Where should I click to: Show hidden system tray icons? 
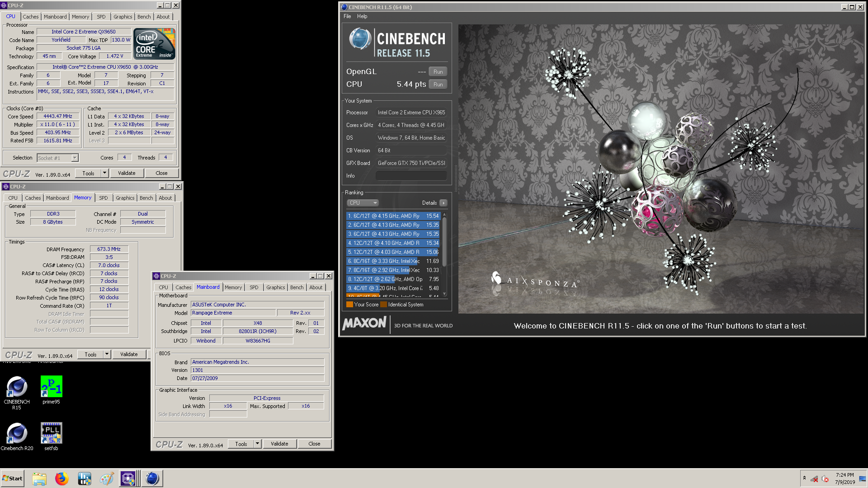tap(804, 478)
